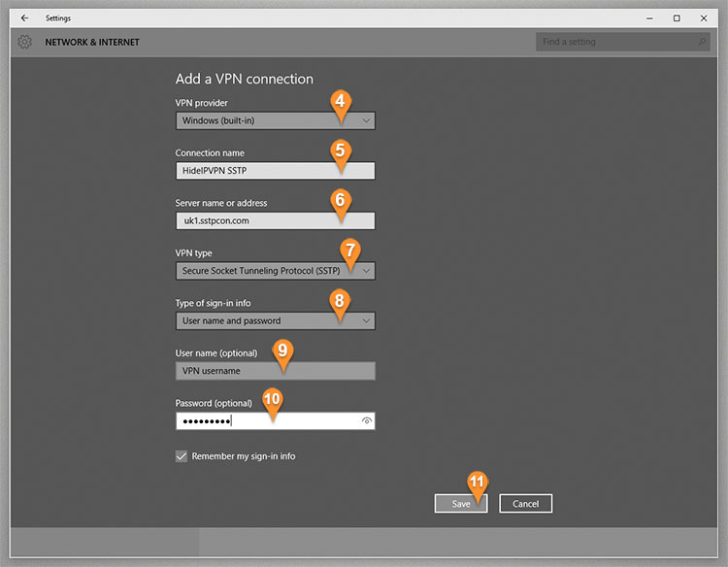
Task: Click the Settings gear icon
Action: 25,42
